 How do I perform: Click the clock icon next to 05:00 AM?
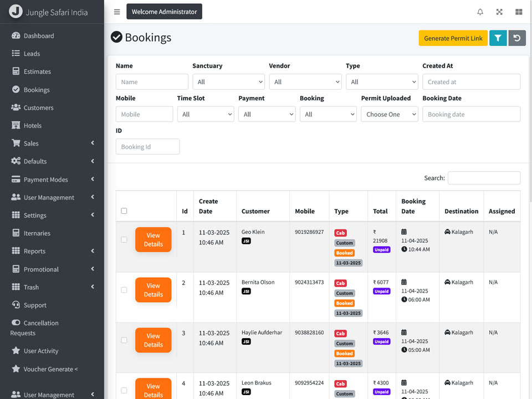(x=404, y=350)
